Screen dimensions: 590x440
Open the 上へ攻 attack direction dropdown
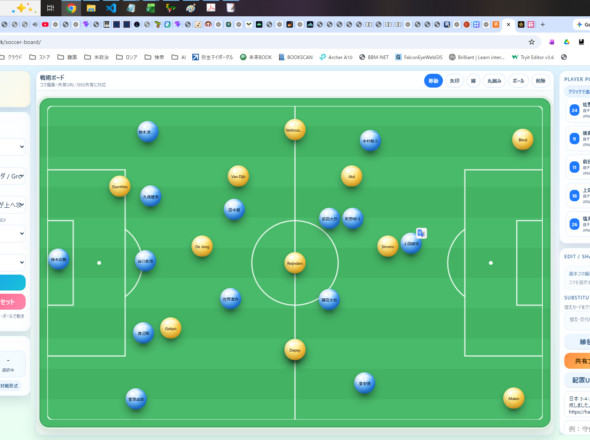[x=12, y=205]
